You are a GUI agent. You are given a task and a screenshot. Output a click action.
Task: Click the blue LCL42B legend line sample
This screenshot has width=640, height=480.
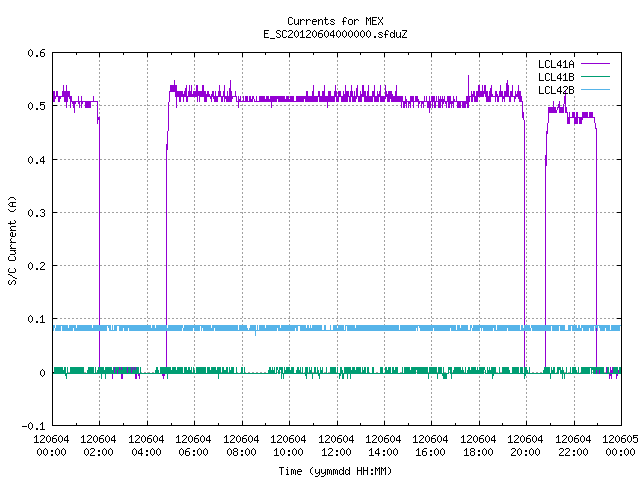coord(595,90)
